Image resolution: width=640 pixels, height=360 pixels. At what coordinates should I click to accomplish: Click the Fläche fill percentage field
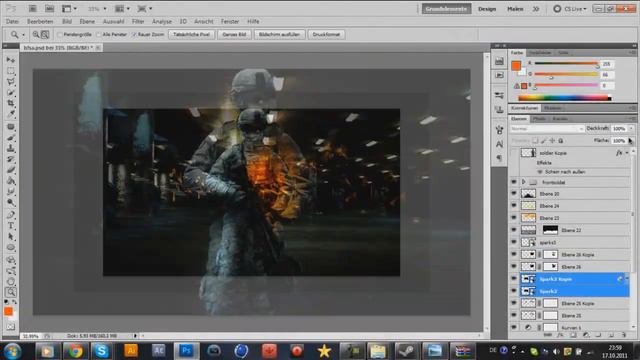619,140
